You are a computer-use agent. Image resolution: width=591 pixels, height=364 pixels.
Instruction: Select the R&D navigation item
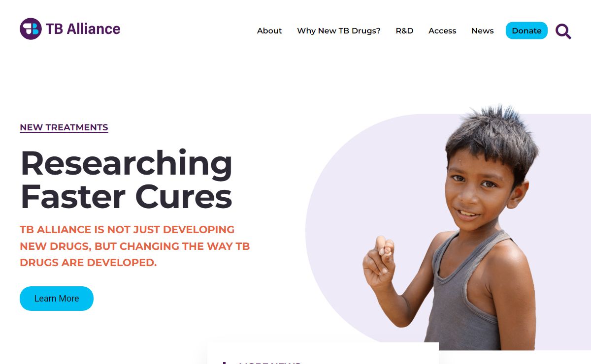(x=404, y=30)
